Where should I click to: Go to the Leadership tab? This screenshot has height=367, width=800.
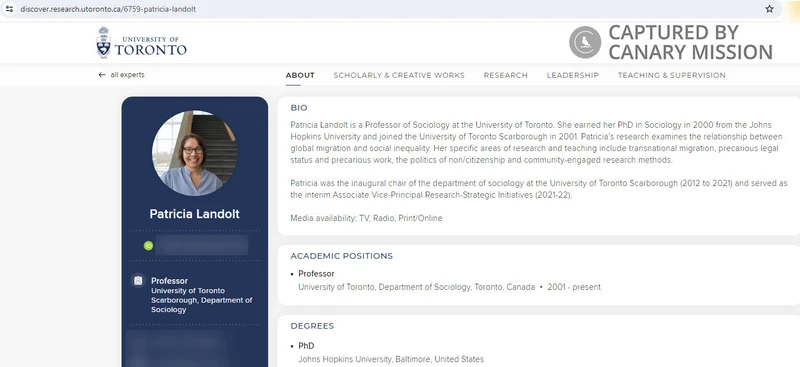click(572, 75)
